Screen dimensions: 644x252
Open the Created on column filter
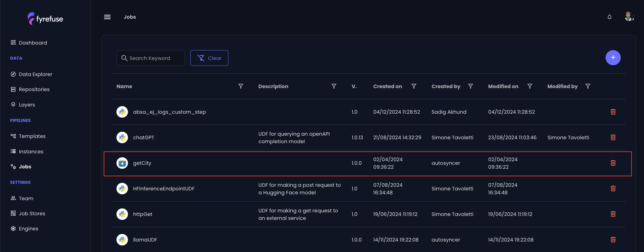[414, 86]
